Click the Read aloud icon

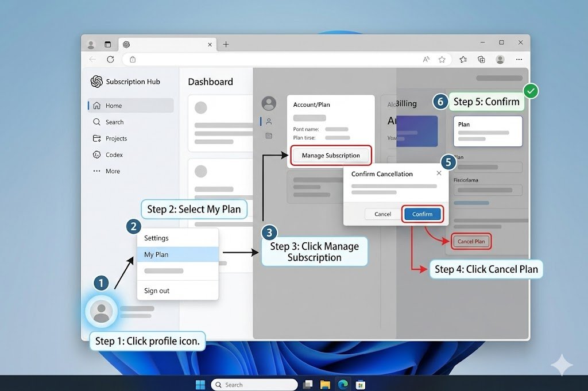[426, 59]
